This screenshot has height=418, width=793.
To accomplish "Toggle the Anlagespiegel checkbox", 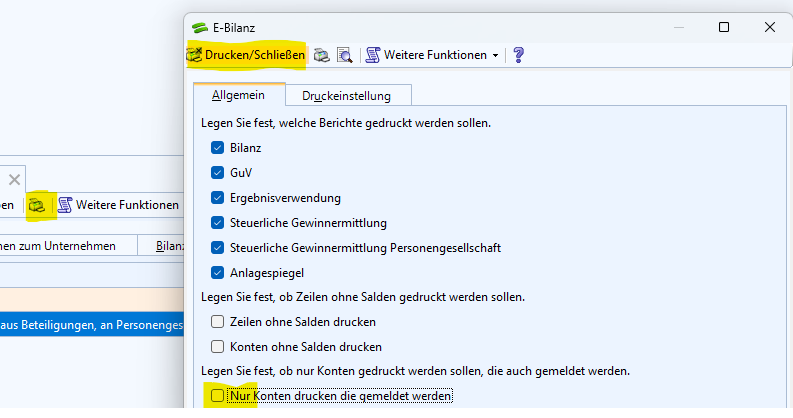I will pos(218,272).
